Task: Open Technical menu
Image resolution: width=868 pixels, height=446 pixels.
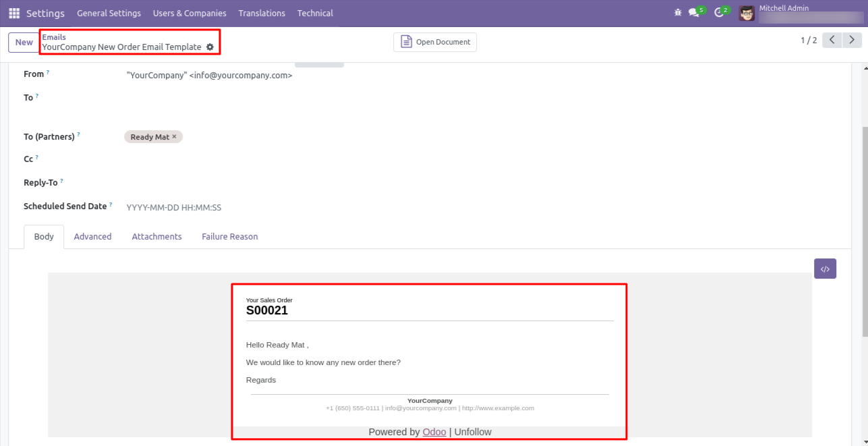Action: (x=315, y=13)
